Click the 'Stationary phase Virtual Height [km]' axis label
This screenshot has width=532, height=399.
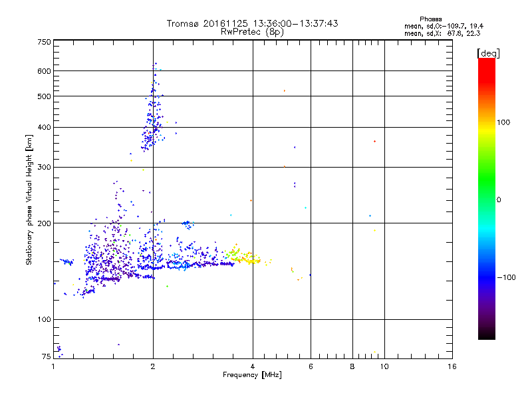[x=29, y=200]
